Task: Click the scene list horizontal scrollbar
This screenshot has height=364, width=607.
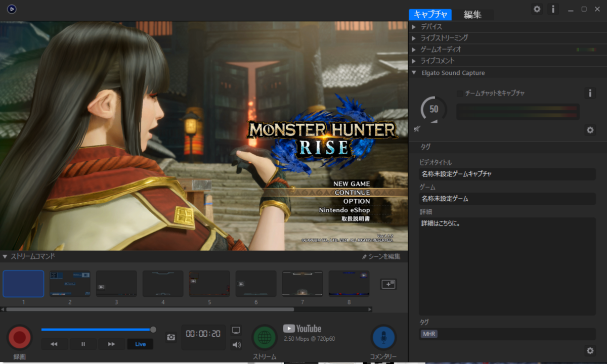Action: (x=150, y=309)
